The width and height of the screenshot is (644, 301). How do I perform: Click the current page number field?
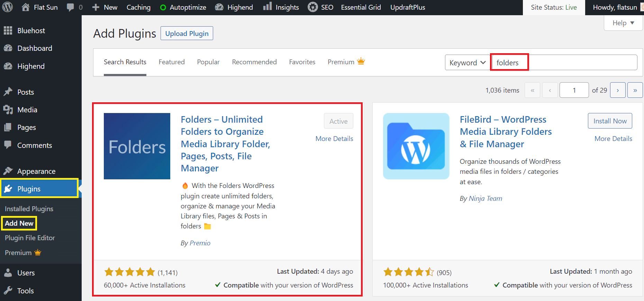click(574, 90)
